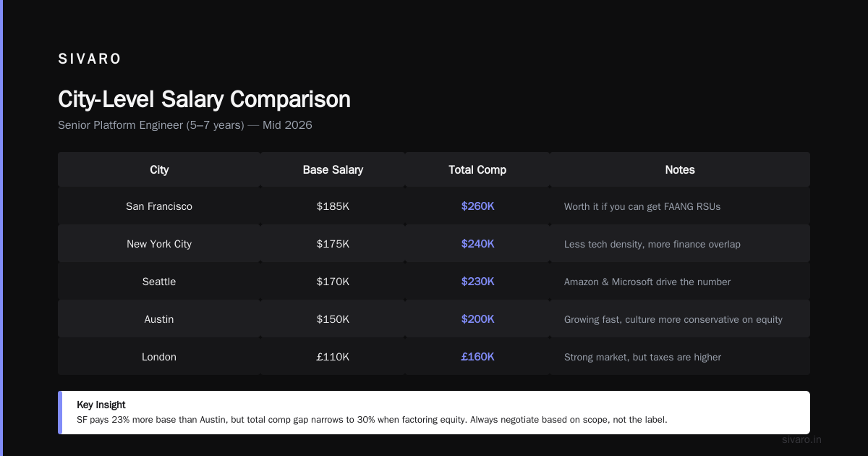Click the conservative on equity note
The image size is (868, 456).
(x=673, y=319)
